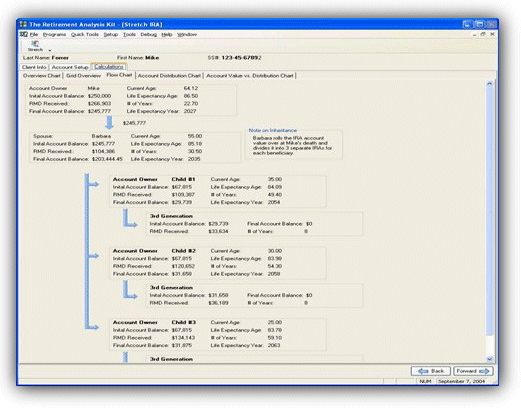Viewport: 521px width, 408px height.
Task: Open the Account Distribution Chart sub-tab
Action: pyautogui.click(x=169, y=76)
